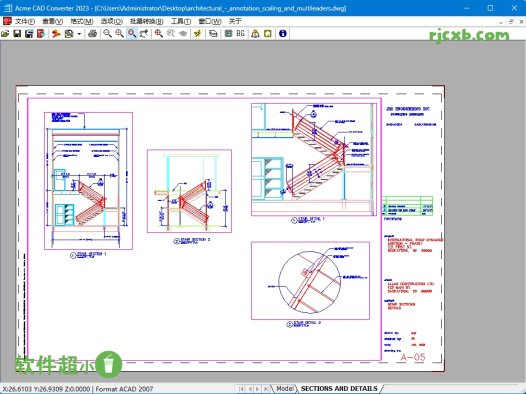Click the Stair Detail 1 drawing viewport
Screen dimensions: 526x394
tap(314, 160)
